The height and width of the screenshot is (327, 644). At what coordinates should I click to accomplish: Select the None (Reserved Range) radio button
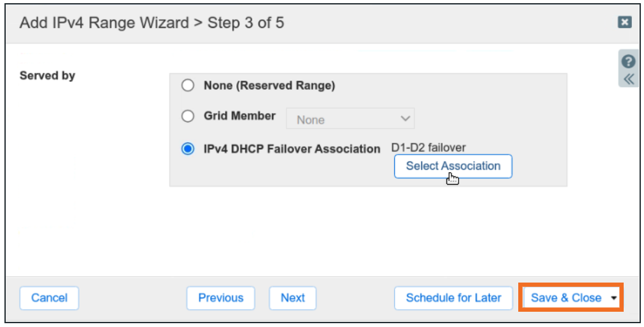pyautogui.click(x=188, y=85)
